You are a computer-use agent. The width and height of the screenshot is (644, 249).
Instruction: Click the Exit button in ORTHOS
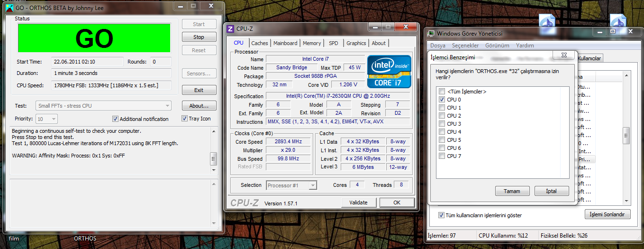(199, 90)
